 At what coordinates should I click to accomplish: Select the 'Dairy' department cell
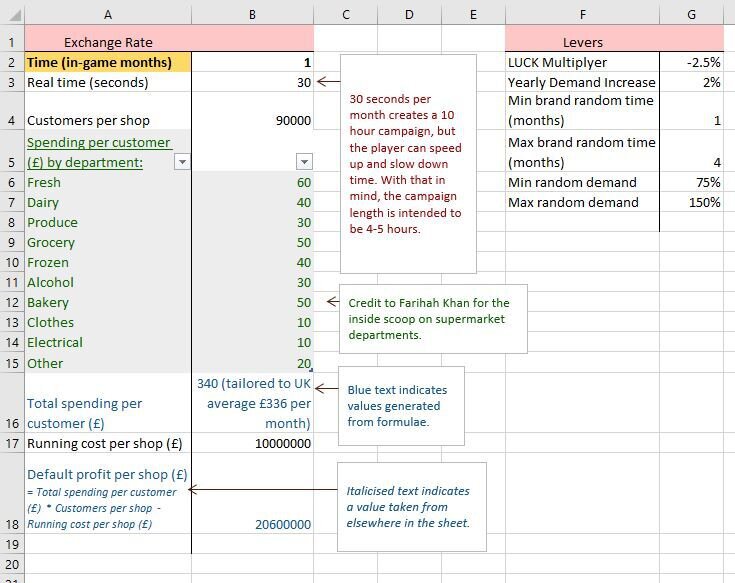[x=108, y=202]
